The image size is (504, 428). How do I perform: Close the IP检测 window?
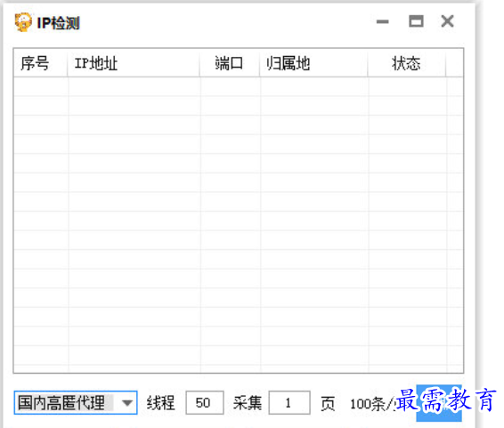447,21
